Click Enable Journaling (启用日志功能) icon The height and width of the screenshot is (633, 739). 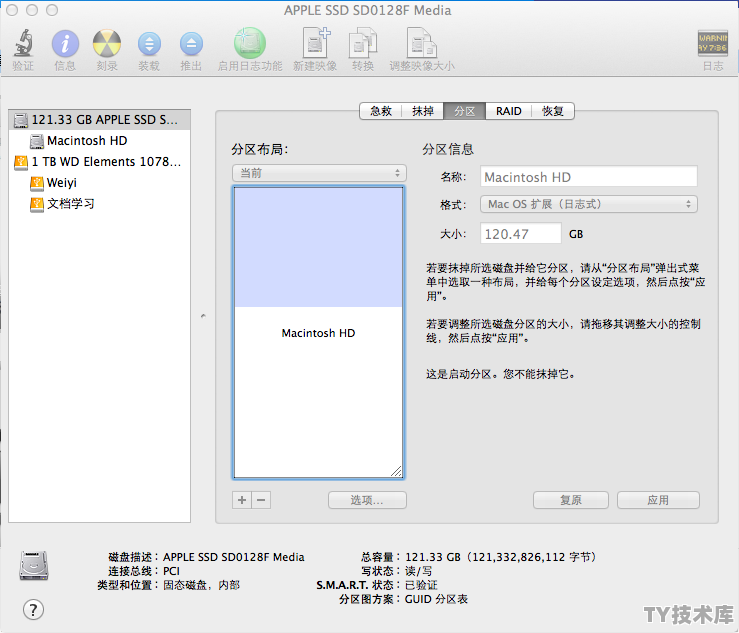coord(250,43)
